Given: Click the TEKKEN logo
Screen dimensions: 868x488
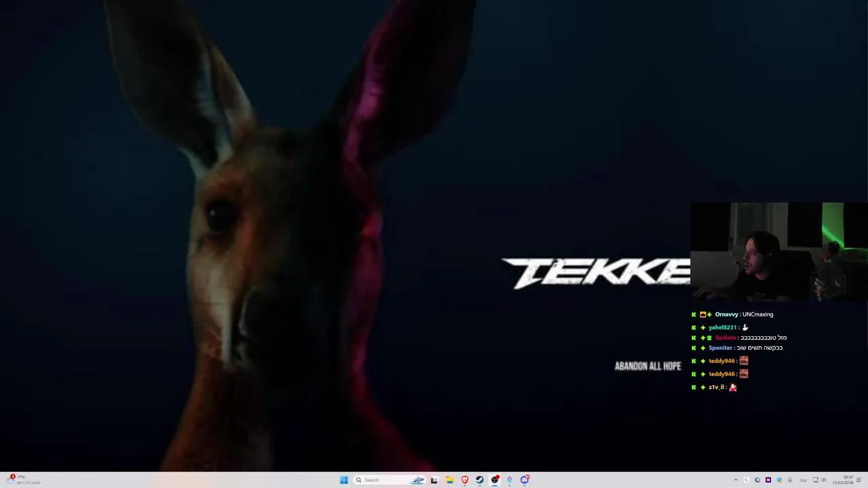Looking at the screenshot, I should [x=596, y=273].
